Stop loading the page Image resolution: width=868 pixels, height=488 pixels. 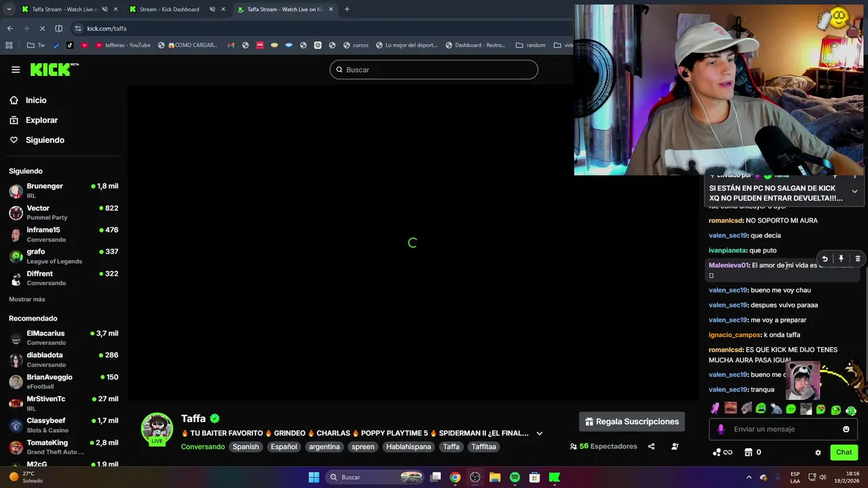pyautogui.click(x=41, y=28)
